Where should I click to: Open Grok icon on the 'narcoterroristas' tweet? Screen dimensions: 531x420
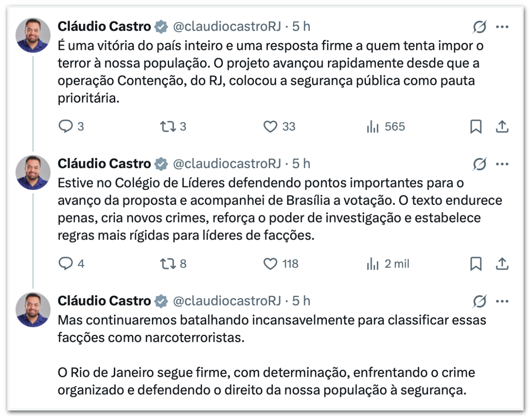coord(479,301)
